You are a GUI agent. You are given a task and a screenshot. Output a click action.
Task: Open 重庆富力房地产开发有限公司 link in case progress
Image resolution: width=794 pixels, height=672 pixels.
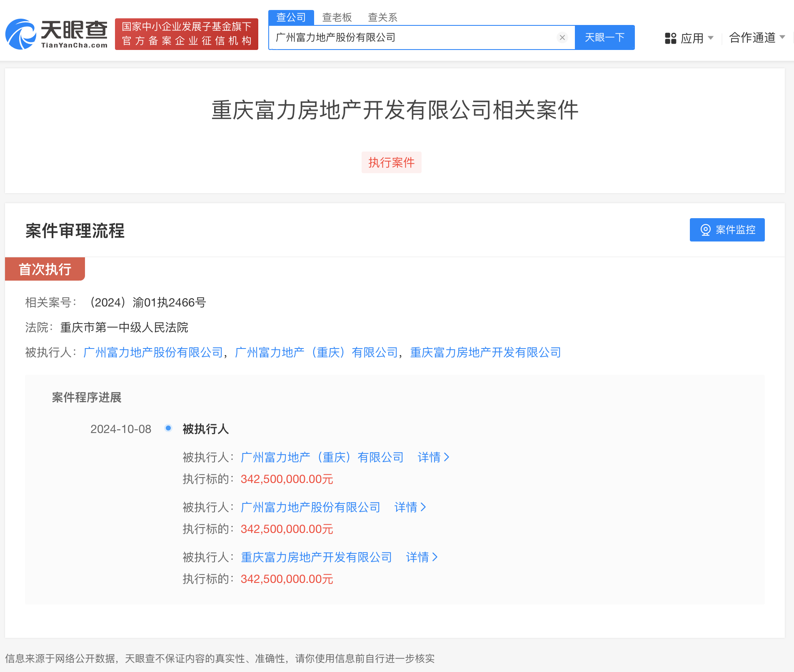click(317, 558)
